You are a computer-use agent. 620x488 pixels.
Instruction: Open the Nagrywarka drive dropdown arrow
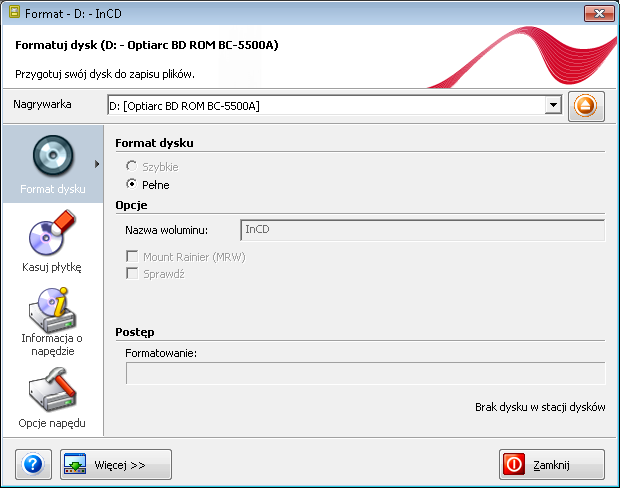[x=553, y=105]
